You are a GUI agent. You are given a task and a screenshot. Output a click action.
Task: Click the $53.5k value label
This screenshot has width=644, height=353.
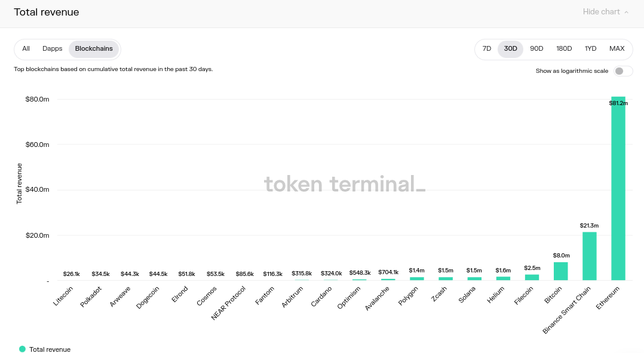point(216,274)
